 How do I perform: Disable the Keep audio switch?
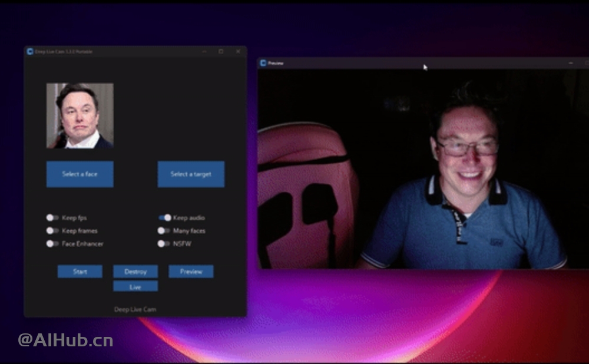[164, 217]
